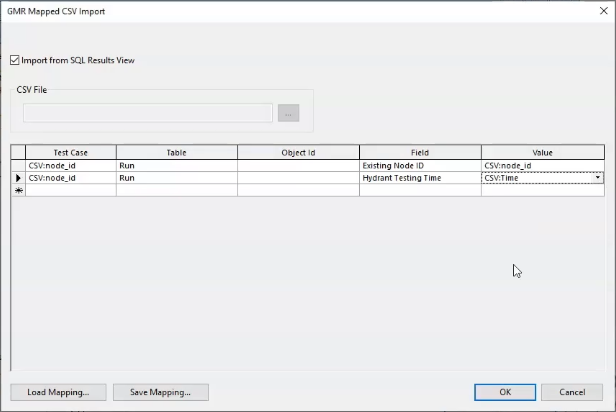The width and height of the screenshot is (616, 412).
Task: Select the Value column header
Action: 543,152
